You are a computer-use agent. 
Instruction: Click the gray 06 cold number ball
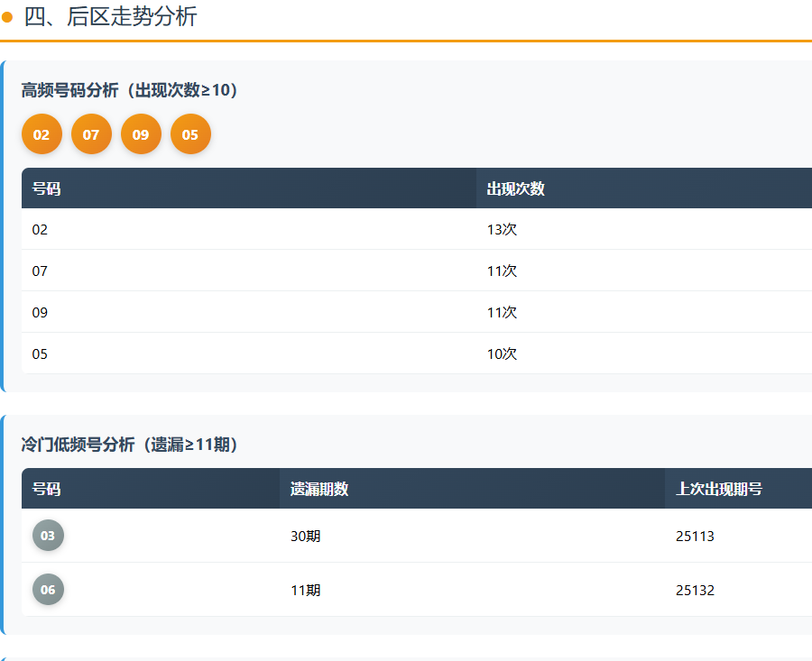48,590
